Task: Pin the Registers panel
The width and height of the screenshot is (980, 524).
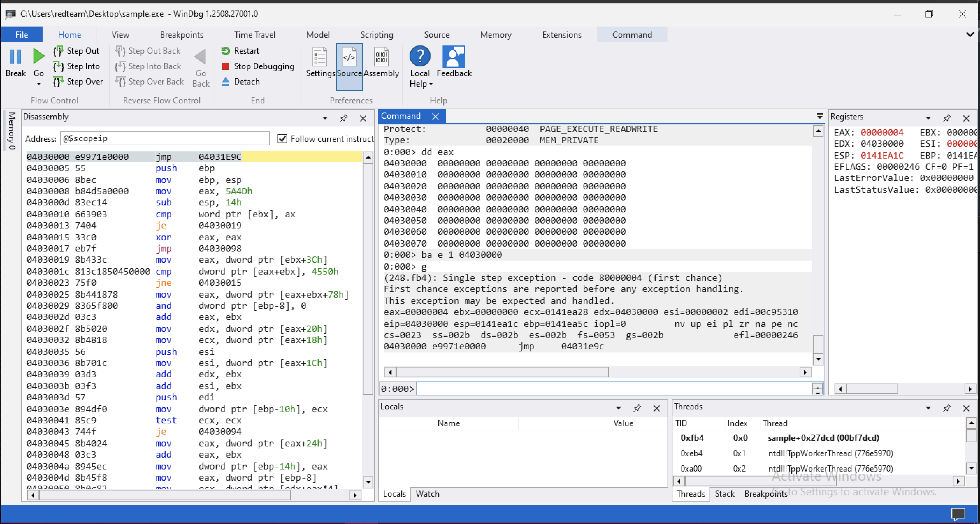Action: pyautogui.click(x=947, y=118)
